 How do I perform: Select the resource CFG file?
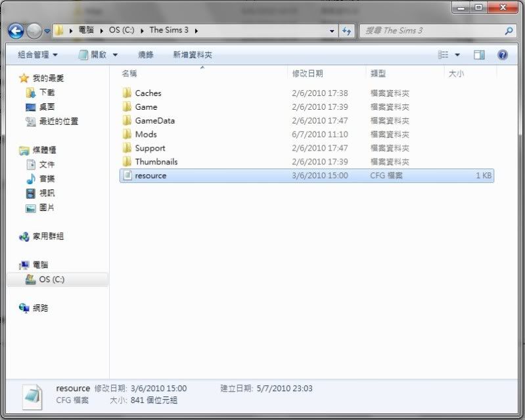pyautogui.click(x=150, y=175)
